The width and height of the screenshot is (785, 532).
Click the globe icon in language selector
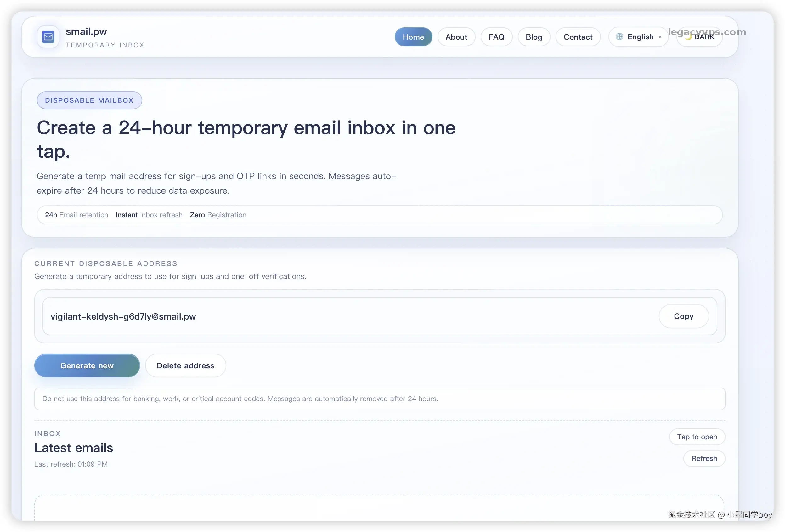tap(619, 37)
